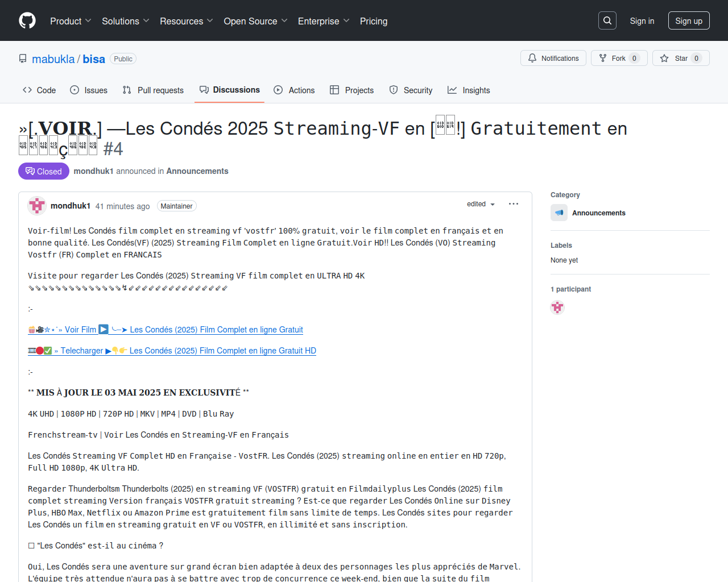Open the search magnifier button
Image resolution: width=728 pixels, height=582 pixels.
click(x=607, y=20)
